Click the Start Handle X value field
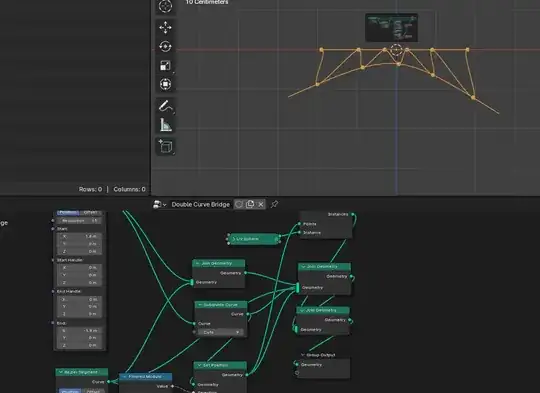 [x=79, y=268]
